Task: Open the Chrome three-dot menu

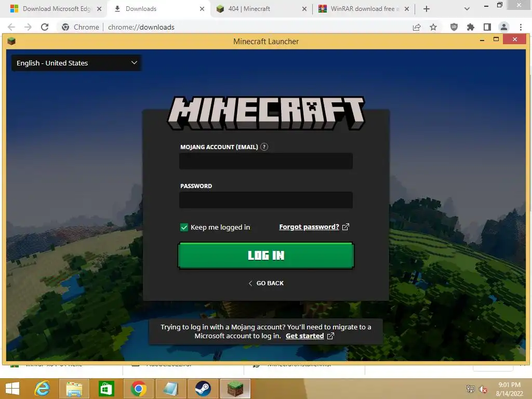Action: [521, 27]
